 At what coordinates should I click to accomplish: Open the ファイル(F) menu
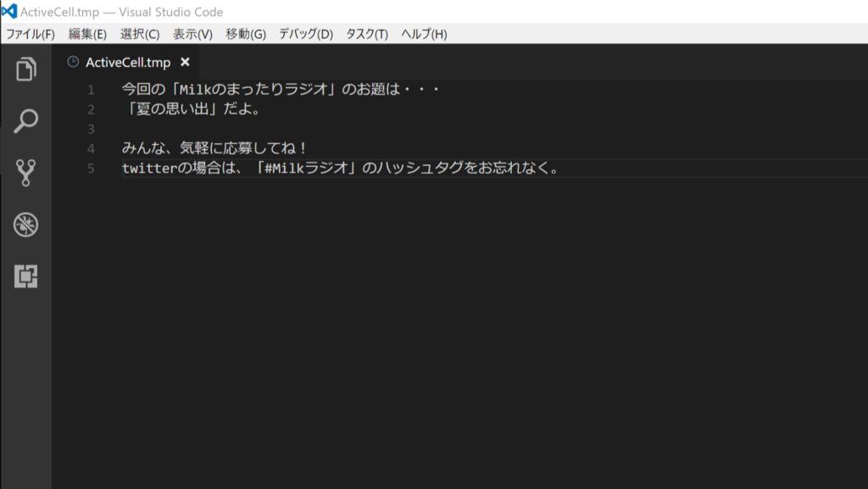coord(31,34)
